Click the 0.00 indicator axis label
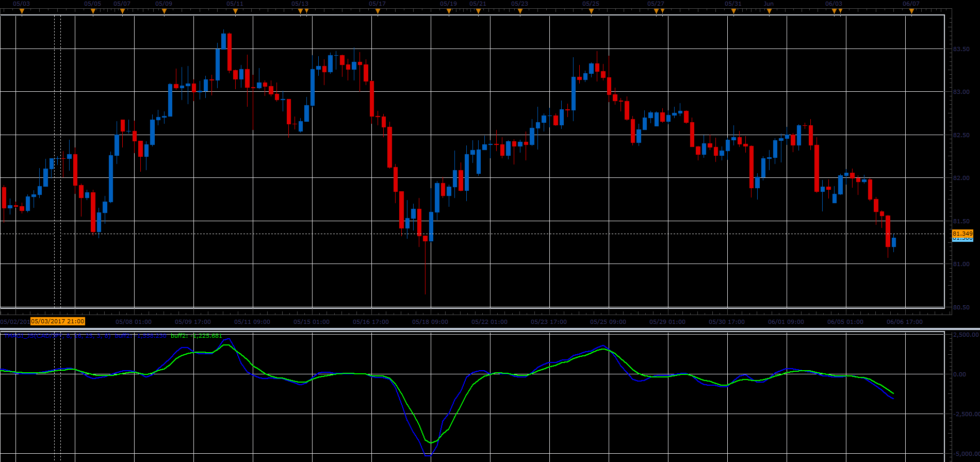Screen dimensions: 980x462 [960, 374]
